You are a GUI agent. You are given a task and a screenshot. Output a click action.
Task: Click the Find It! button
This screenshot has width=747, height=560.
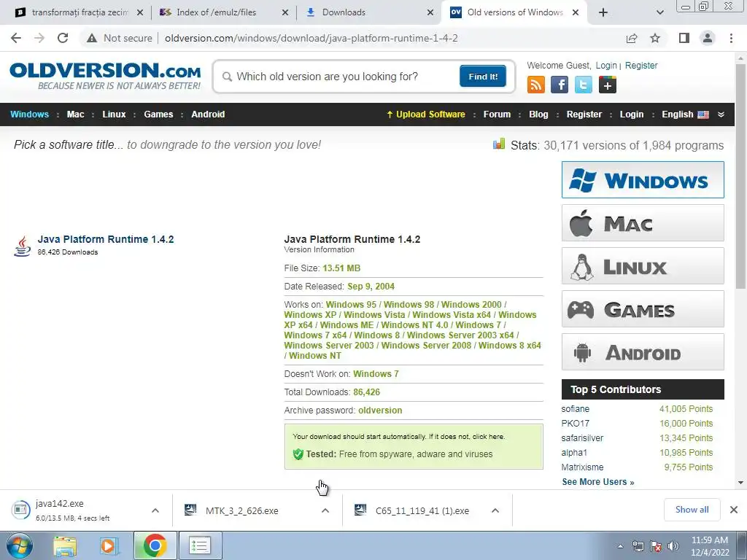[x=483, y=76]
